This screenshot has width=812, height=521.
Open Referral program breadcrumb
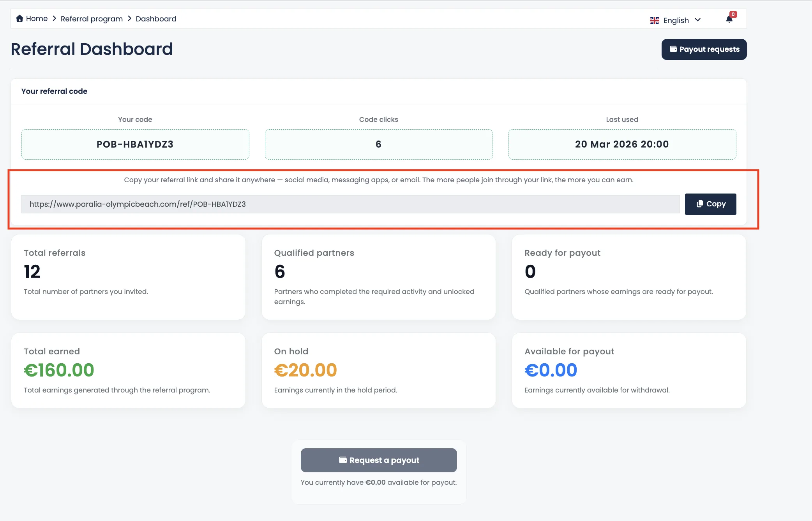[92, 19]
